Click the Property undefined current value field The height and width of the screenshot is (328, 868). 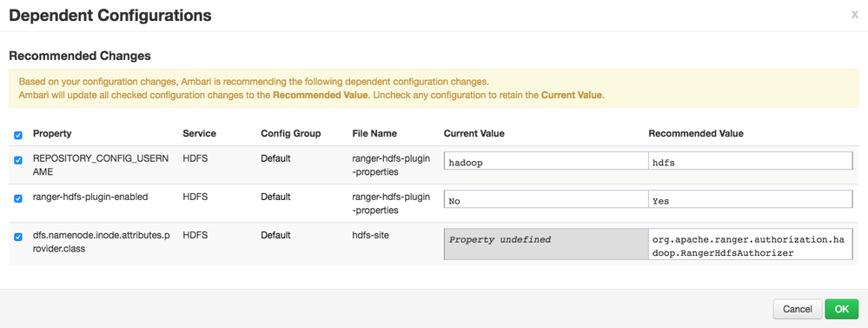[x=546, y=244]
